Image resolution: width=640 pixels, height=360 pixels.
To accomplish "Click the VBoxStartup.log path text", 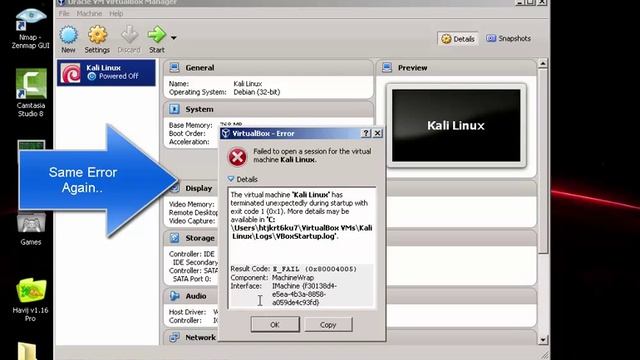I will [x=302, y=228].
